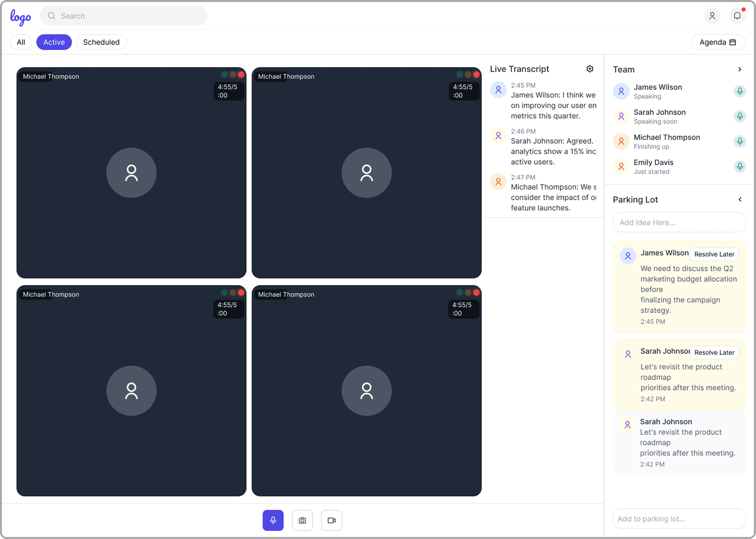Click the Add Idea Here input field
Viewport: 756px width, 539px height.
click(679, 222)
